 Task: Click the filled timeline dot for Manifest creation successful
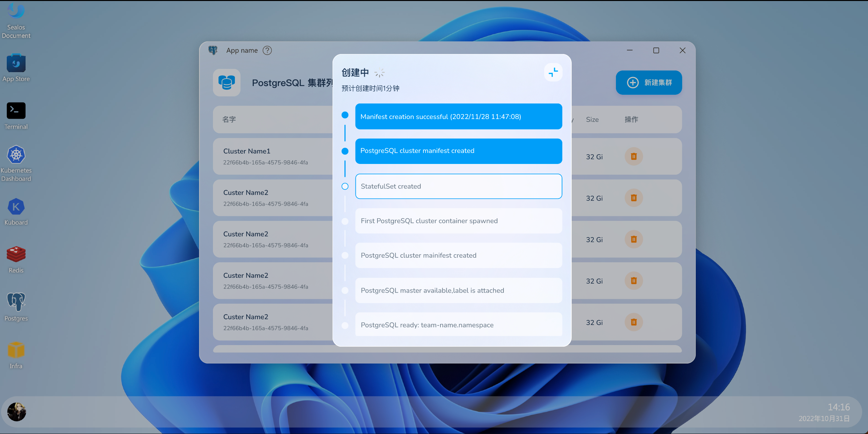(x=345, y=115)
